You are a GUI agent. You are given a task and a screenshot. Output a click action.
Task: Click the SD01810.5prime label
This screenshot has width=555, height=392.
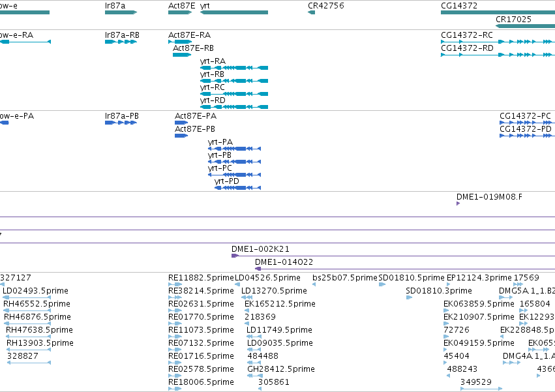coord(412,278)
